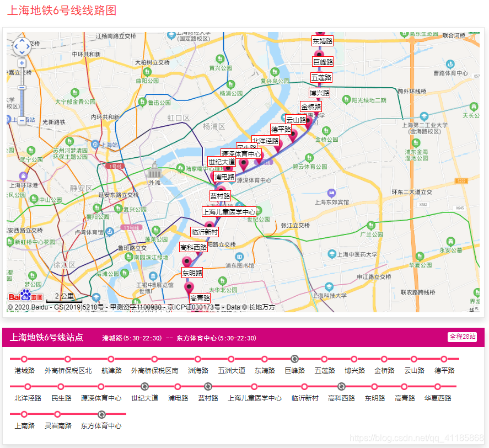Click the 上海地铁6号线站点 header title
The image size is (489, 448).
coord(46,338)
